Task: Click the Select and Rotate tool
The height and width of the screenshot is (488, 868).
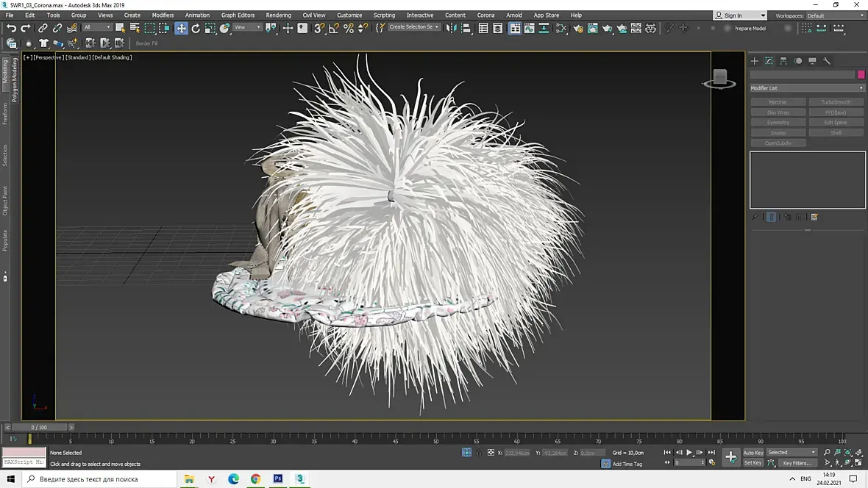Action: 196,28
